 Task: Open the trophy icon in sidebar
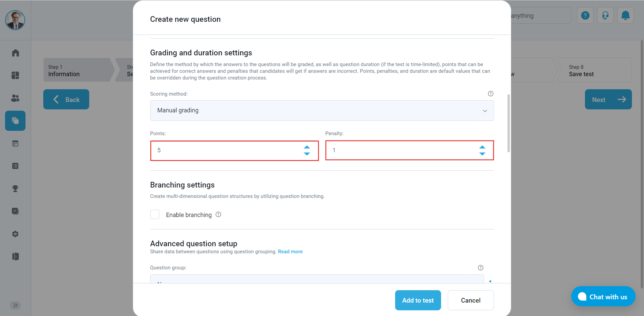15,189
